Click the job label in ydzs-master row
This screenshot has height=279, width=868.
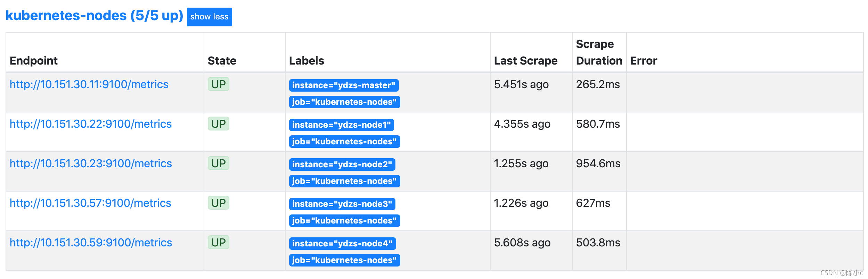click(344, 102)
